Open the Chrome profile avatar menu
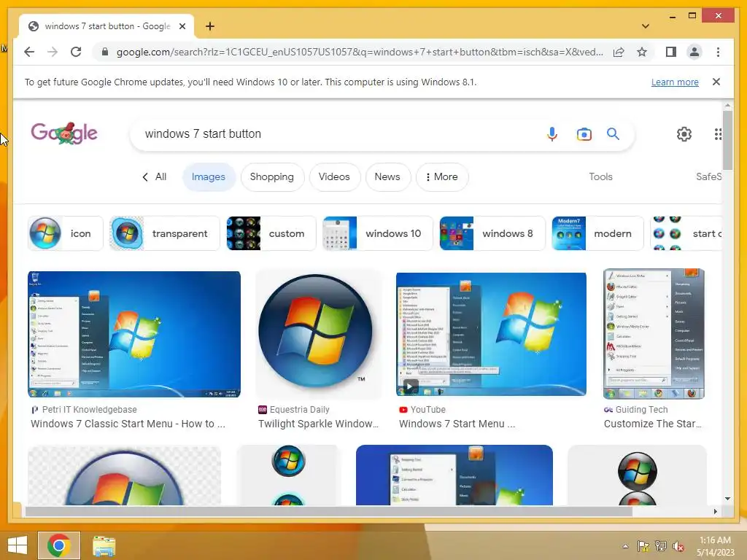Viewport: 747px width, 560px height. 694,52
